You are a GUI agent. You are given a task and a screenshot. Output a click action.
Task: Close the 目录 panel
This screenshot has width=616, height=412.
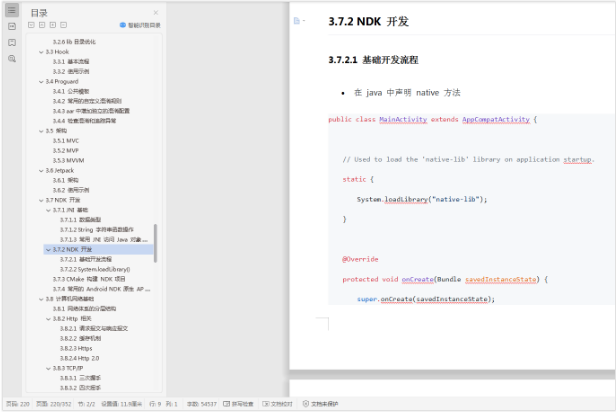point(156,13)
